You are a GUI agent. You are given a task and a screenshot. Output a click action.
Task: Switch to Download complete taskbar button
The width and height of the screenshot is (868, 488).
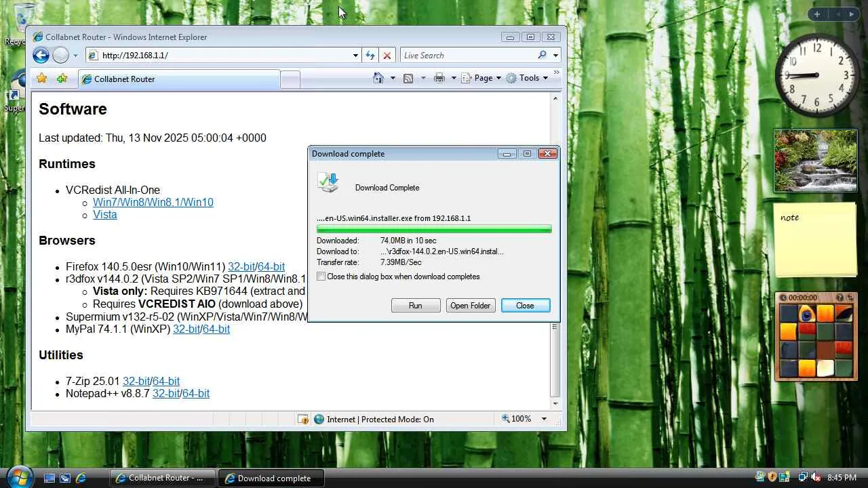271,478
